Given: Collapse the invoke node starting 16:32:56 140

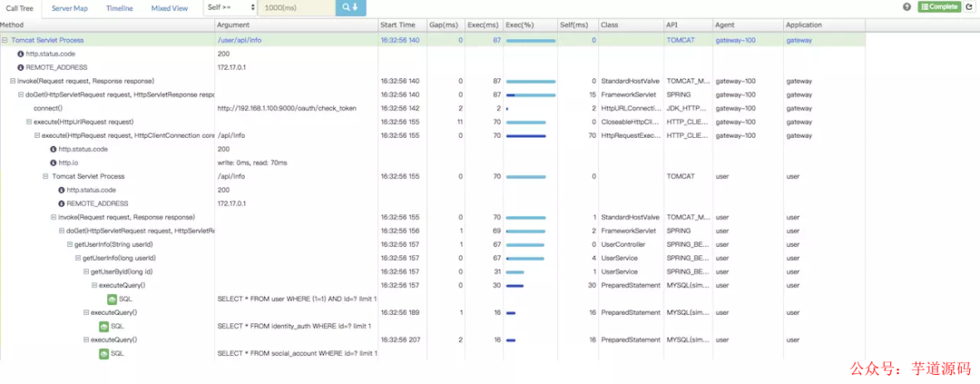Looking at the screenshot, I should click(x=13, y=81).
